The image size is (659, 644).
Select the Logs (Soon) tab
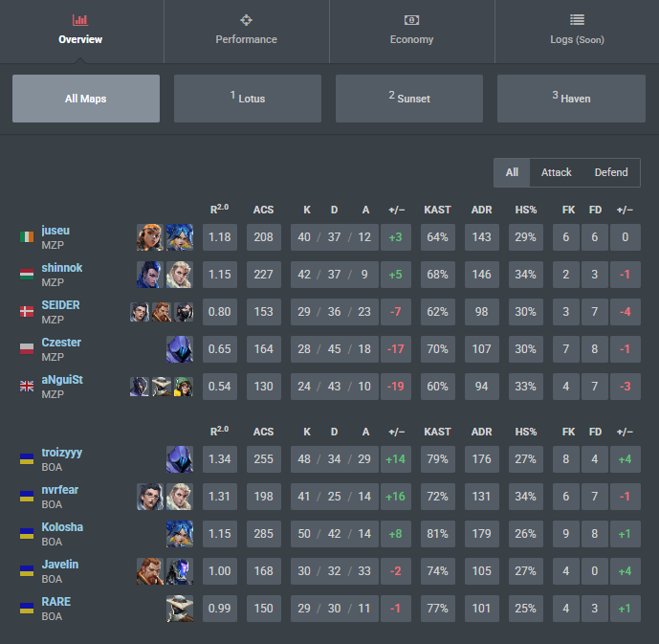577,32
